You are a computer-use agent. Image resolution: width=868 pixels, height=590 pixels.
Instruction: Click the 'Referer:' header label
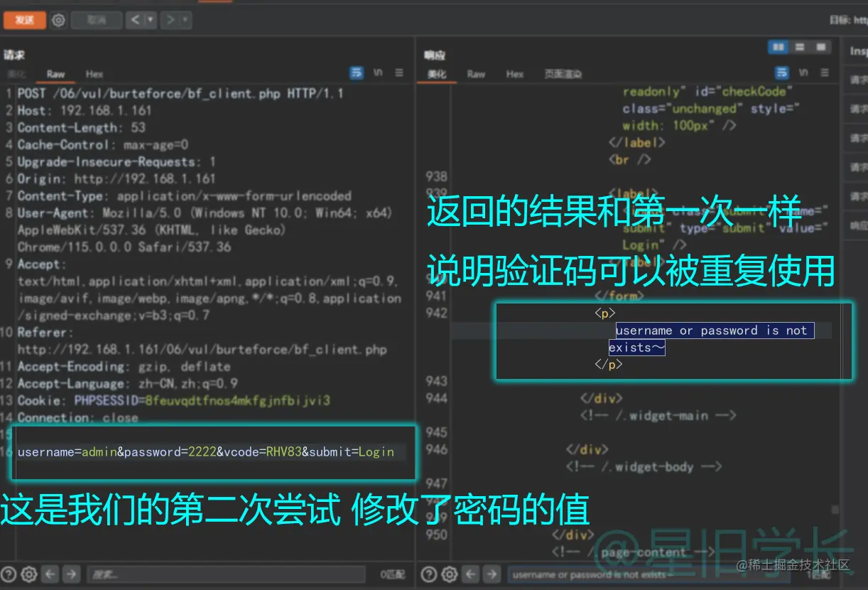[x=45, y=332]
